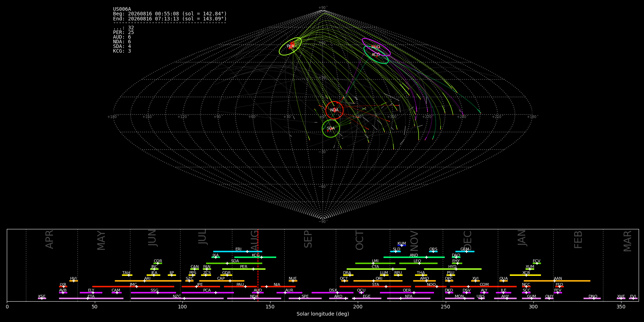
Task: Click the STA red shower bar
Action: pyautogui.click(x=375, y=287)
